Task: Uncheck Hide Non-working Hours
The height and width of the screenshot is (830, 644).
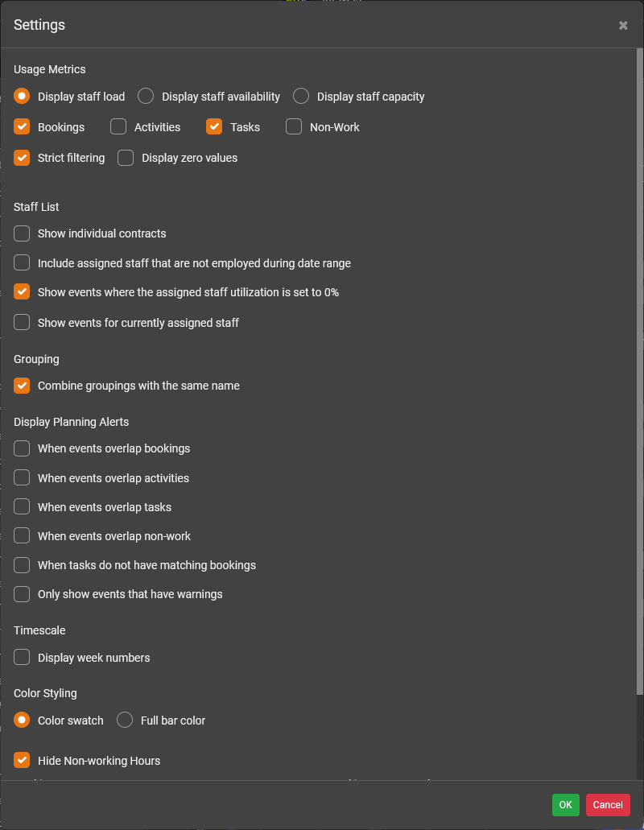Action: (22, 761)
